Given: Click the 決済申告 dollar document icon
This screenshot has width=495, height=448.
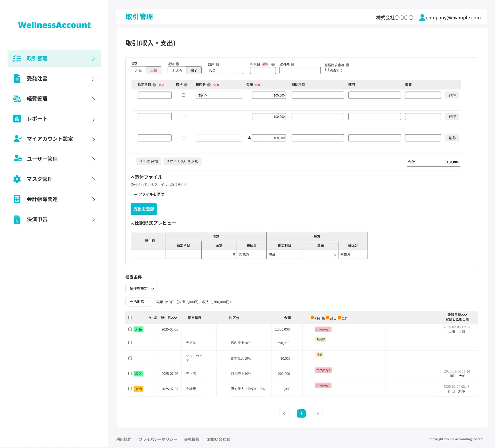Looking at the screenshot, I should [x=17, y=219].
